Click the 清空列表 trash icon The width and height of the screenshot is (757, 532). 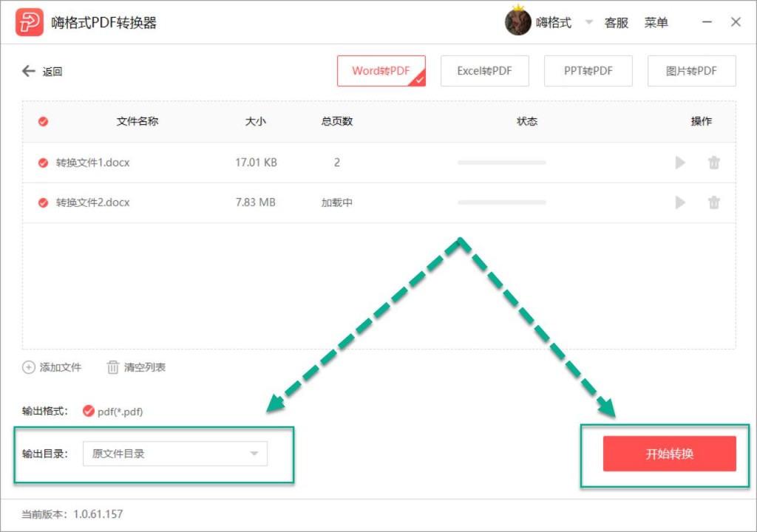112,367
